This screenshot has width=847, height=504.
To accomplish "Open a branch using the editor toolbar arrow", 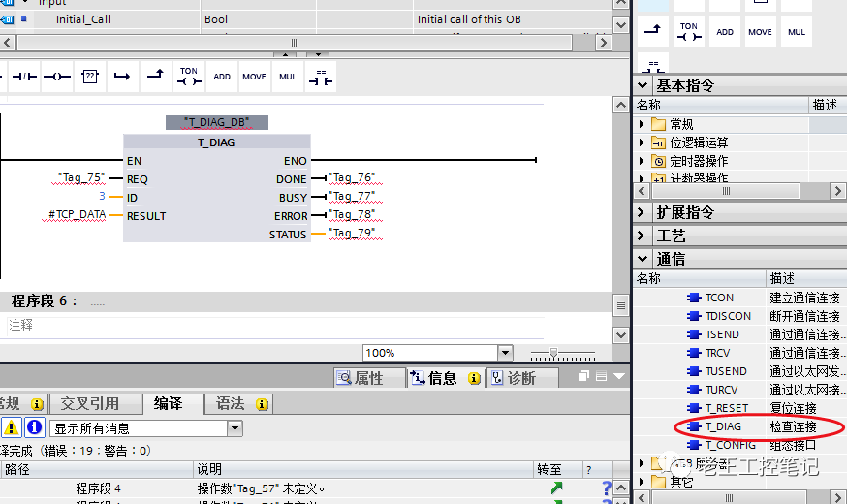I will tap(122, 77).
